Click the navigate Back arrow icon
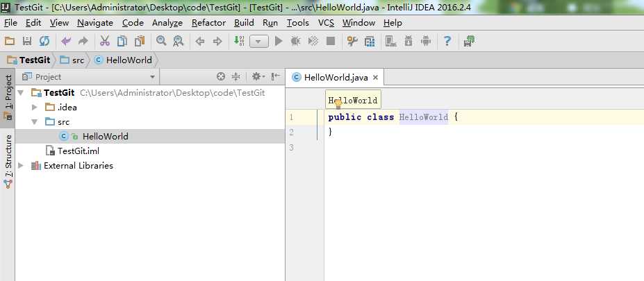The image size is (644, 281). click(200, 41)
